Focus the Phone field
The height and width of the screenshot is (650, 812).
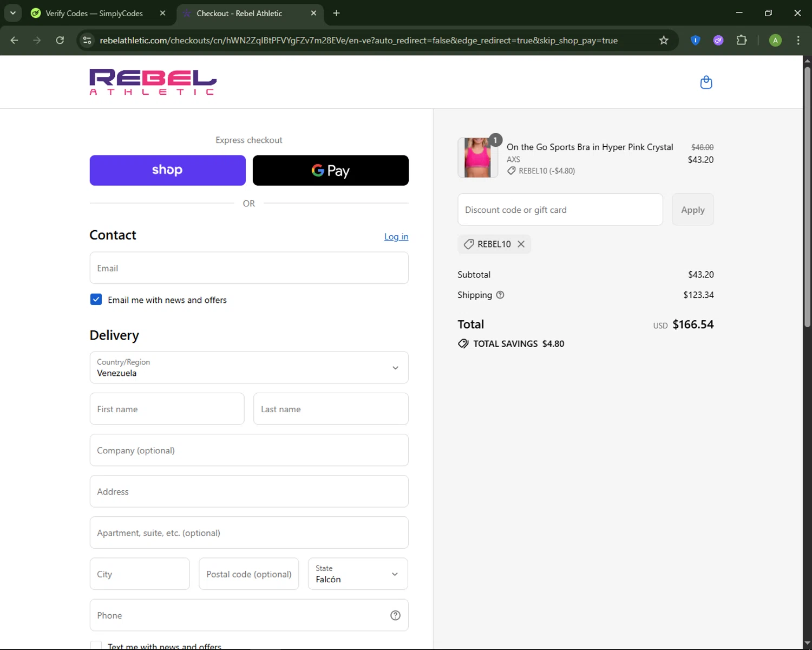point(249,615)
